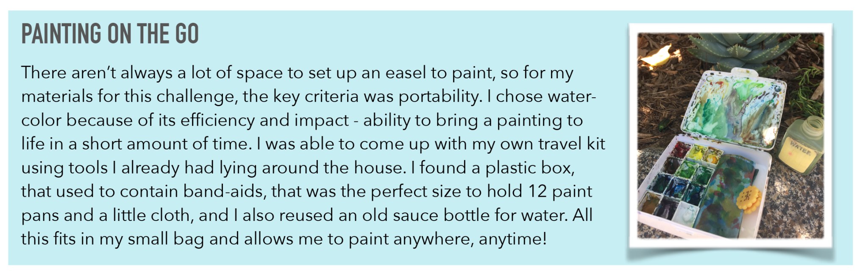Click the "Painting on the Go" heading

pos(110,34)
